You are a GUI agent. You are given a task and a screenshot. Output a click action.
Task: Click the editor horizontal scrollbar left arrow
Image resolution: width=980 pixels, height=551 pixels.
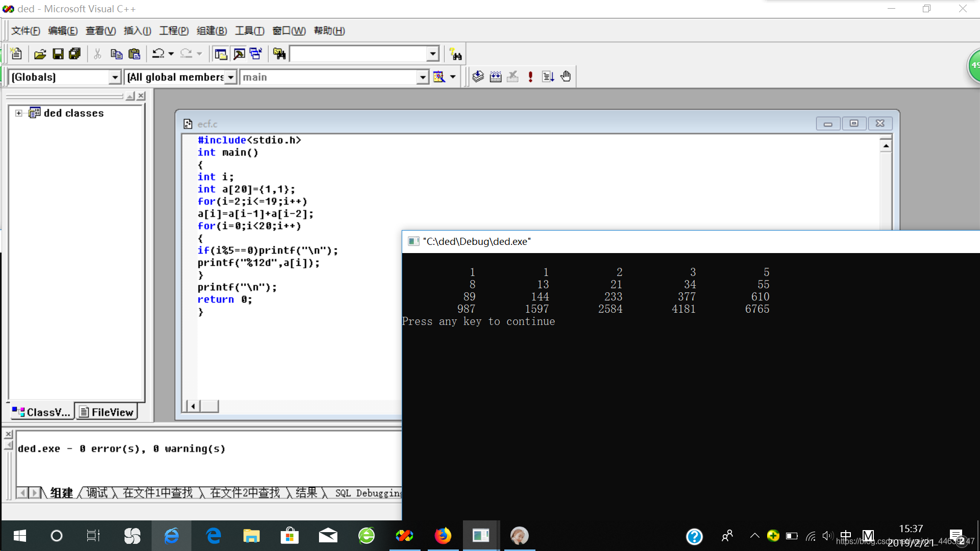[x=192, y=406]
